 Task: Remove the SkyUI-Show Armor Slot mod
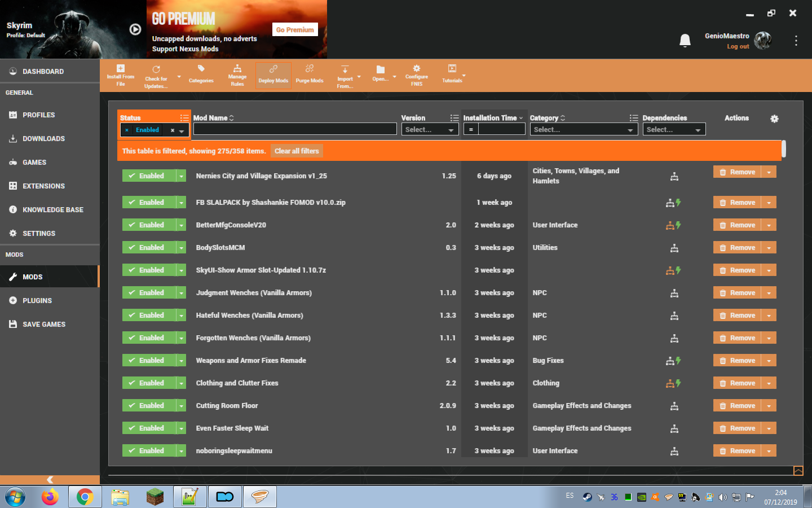737,270
